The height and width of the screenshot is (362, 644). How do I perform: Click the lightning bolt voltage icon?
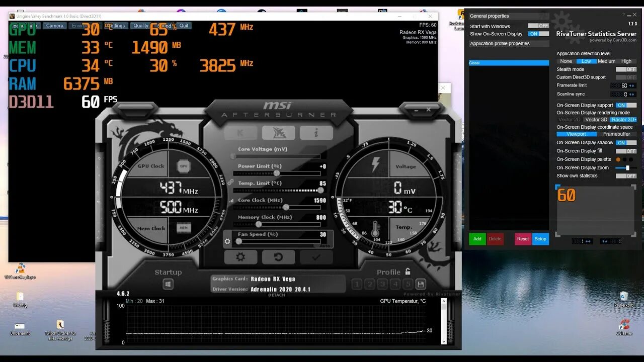[x=375, y=164]
